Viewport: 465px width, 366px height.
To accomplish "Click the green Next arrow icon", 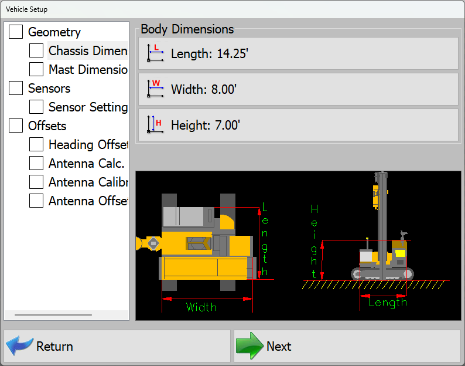I will pos(249,346).
